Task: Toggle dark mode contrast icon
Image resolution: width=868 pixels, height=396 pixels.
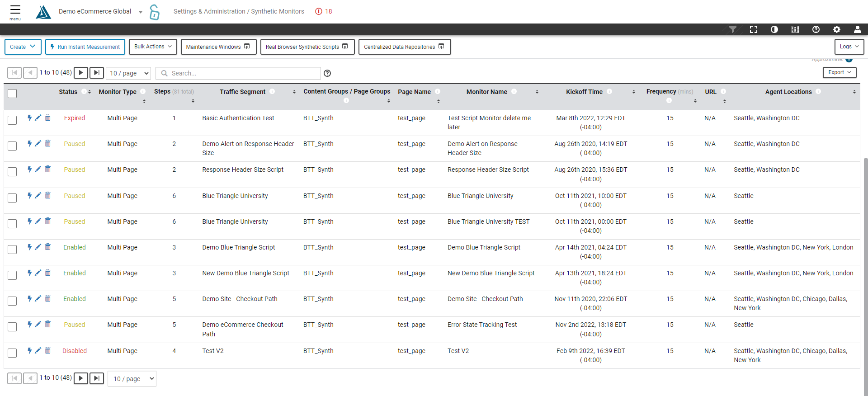Action: pyautogui.click(x=774, y=29)
